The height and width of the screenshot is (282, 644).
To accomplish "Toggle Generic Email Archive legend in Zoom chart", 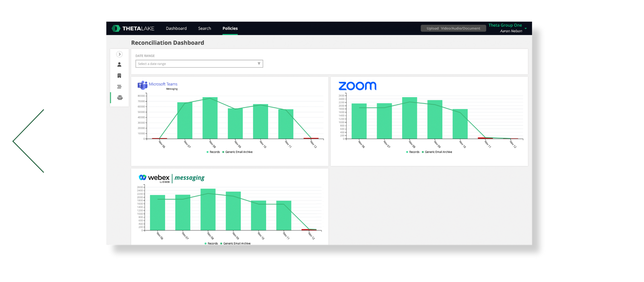I will [437, 152].
